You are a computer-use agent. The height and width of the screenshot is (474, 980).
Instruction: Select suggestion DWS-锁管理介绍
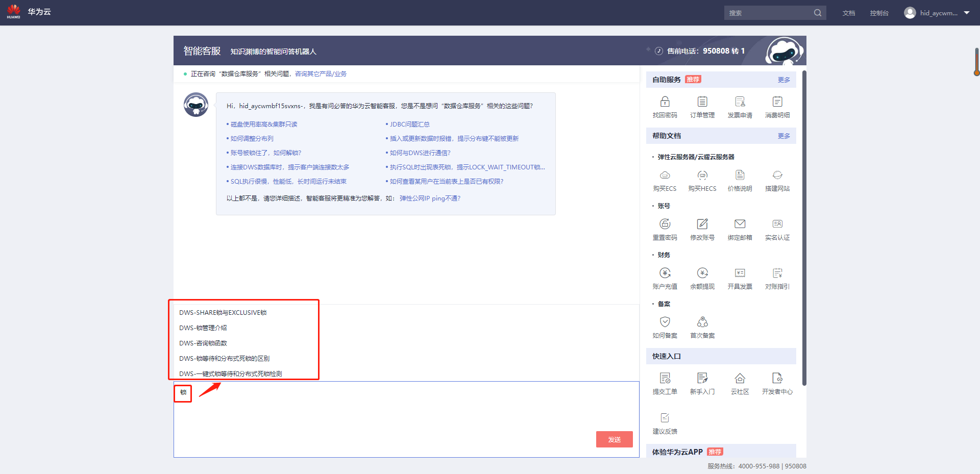[x=203, y=328]
